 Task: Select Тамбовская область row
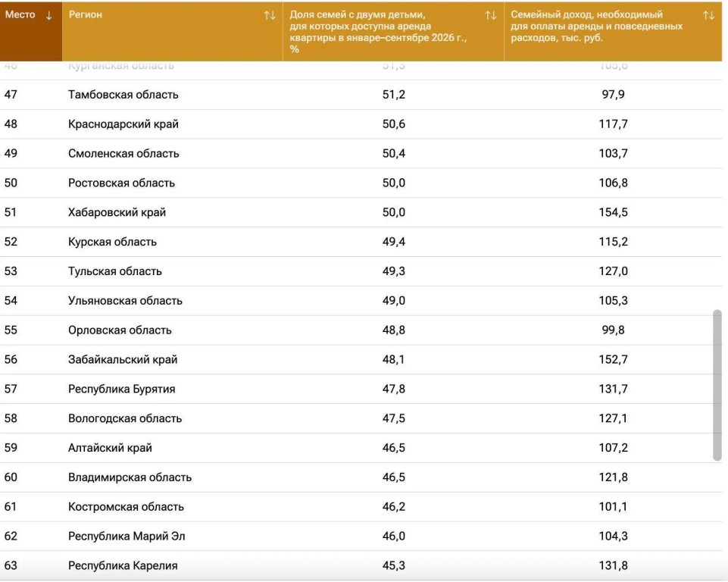tap(361, 95)
